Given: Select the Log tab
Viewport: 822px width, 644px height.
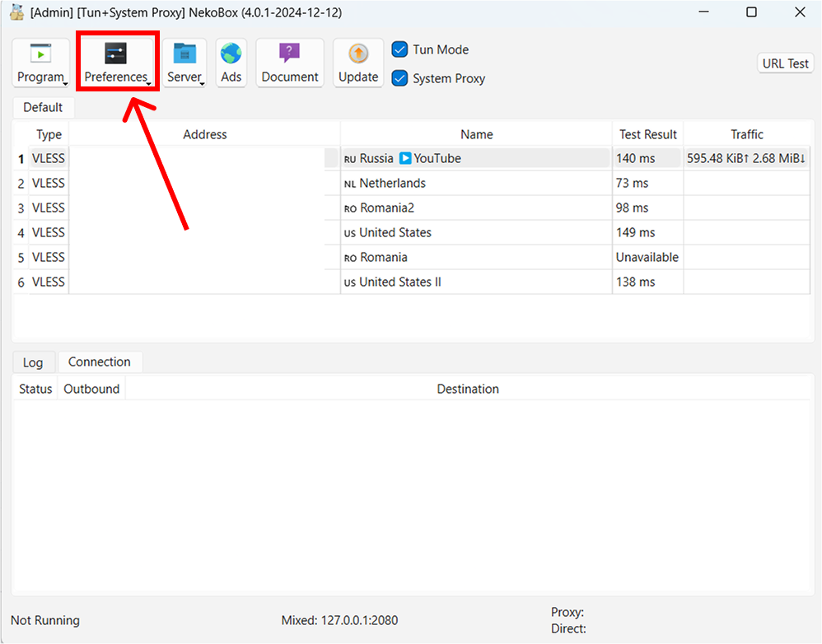Looking at the screenshot, I should coord(33,362).
